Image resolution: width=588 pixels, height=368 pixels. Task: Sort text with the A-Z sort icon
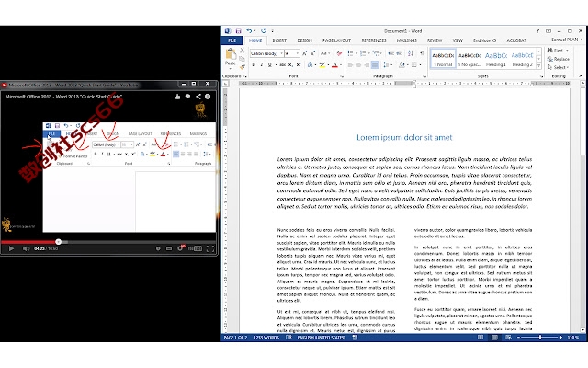tap(411, 53)
